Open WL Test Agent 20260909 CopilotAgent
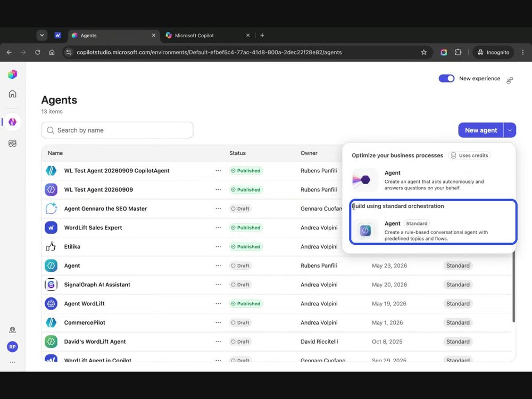This screenshot has width=532, height=399. tap(117, 171)
